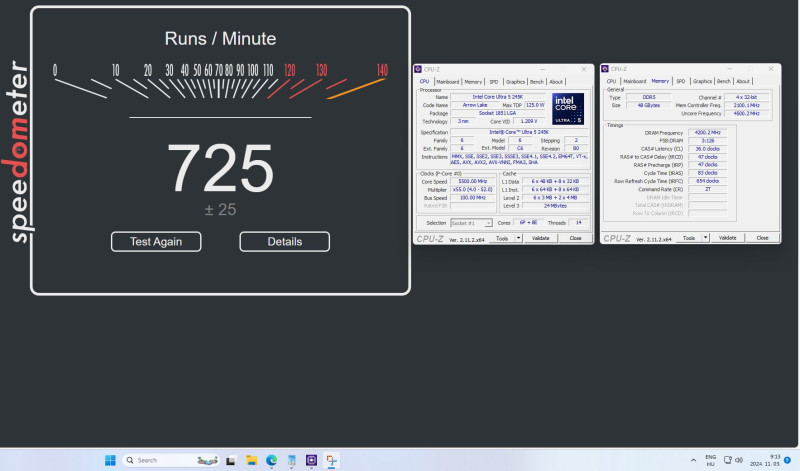Click the runs per minute gauge
This screenshot has height=471, width=800.
coord(220,82)
